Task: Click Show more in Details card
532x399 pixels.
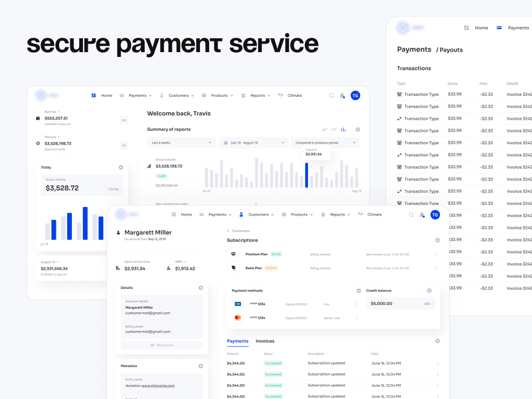Action: tap(162, 345)
